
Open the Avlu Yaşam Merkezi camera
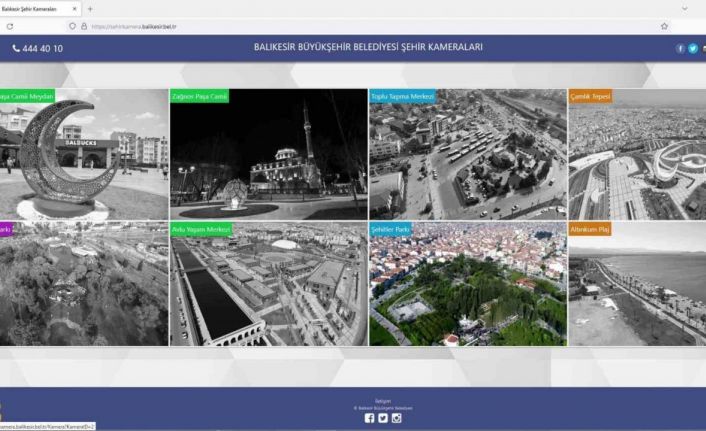tap(268, 284)
